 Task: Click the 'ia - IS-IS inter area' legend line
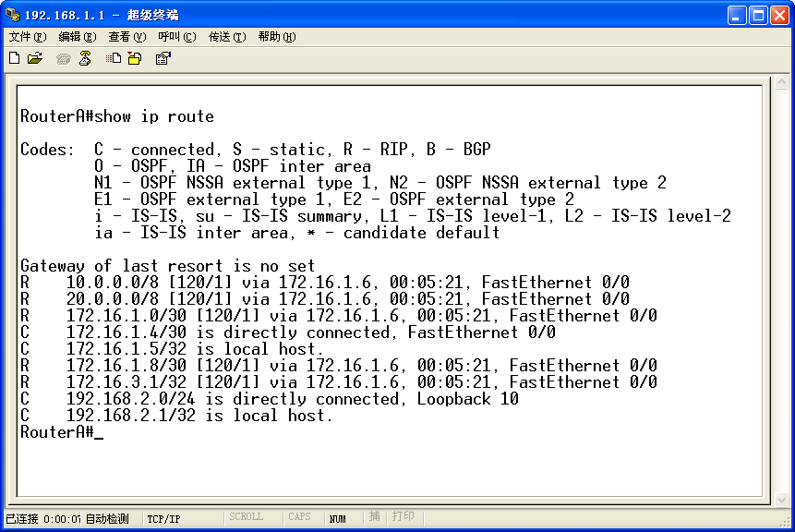[297, 233]
